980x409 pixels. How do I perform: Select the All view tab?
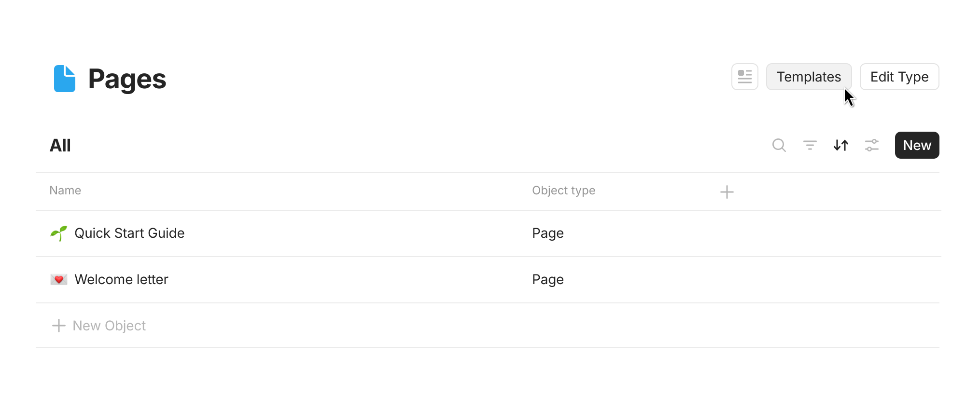coord(60,145)
